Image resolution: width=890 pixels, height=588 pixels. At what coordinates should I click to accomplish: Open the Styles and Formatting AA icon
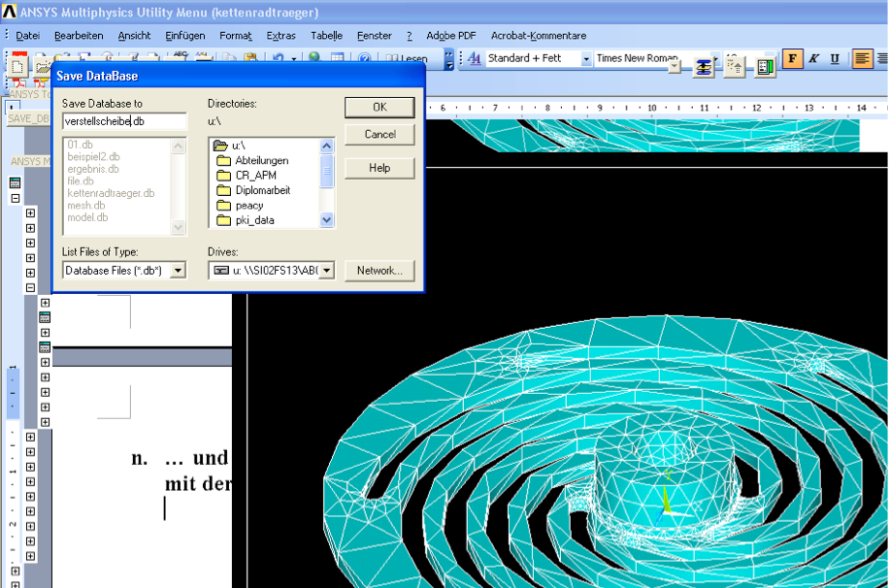[x=475, y=58]
